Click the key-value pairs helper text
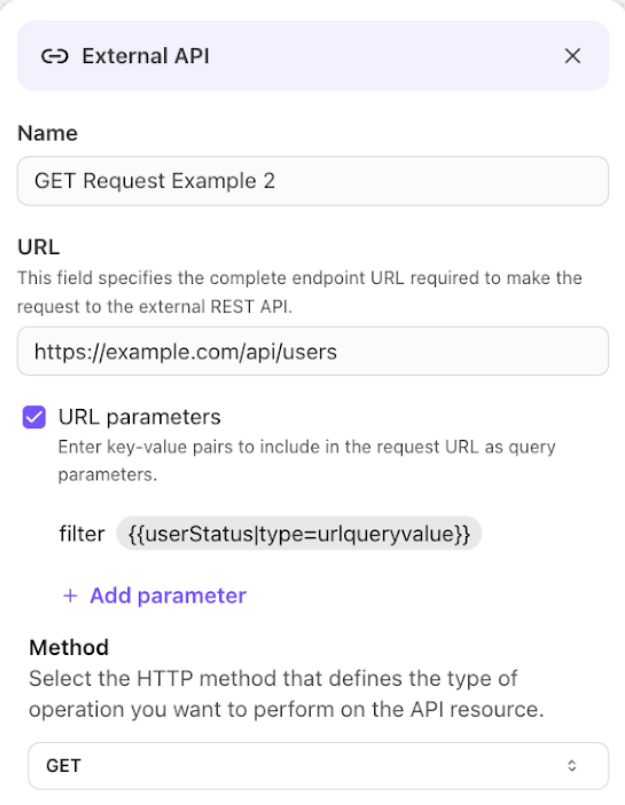The width and height of the screenshot is (625, 805). click(307, 461)
